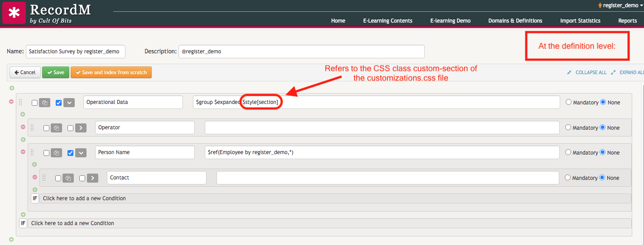Click COLLAPSE ALL link
Screen dimensions: 644x245
[591, 72]
